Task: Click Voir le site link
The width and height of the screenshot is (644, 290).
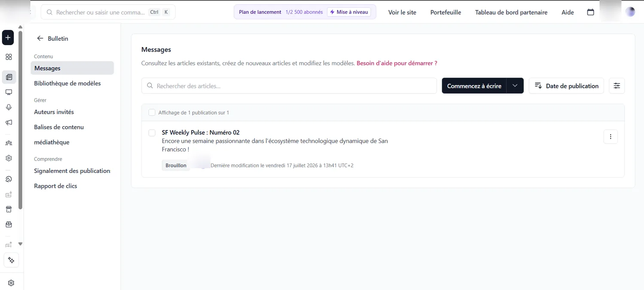Action: tap(402, 12)
